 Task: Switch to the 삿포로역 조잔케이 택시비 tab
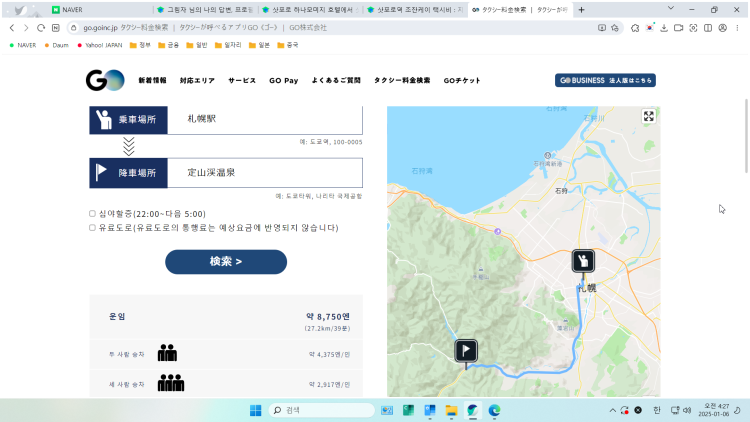pos(416,10)
